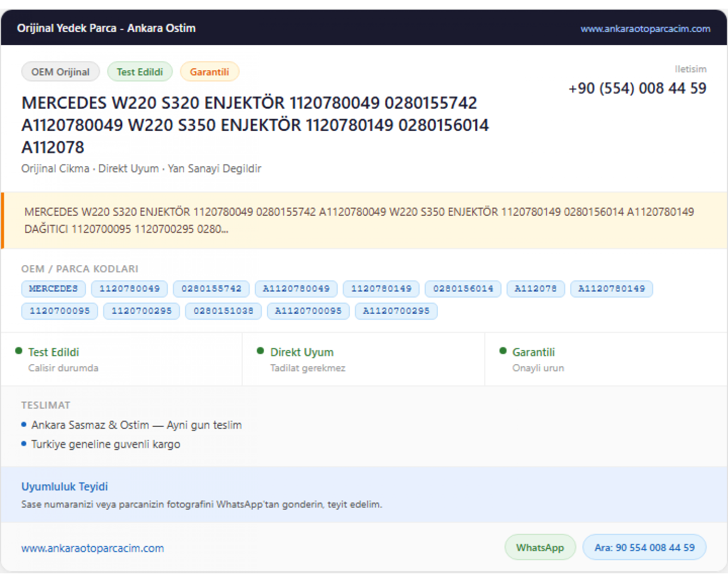Image resolution: width=728 pixels, height=582 pixels.
Task: Click the truncated yellow description banner
Action: coord(364,221)
